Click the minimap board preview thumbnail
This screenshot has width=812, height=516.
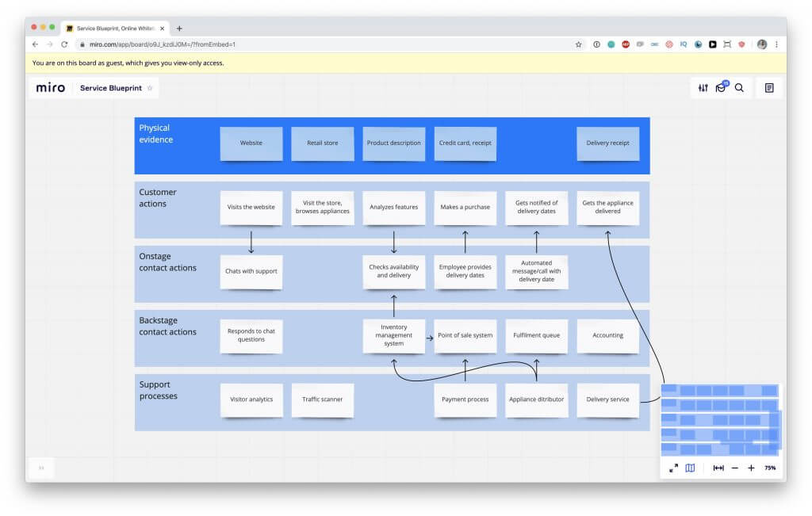[x=720, y=419]
